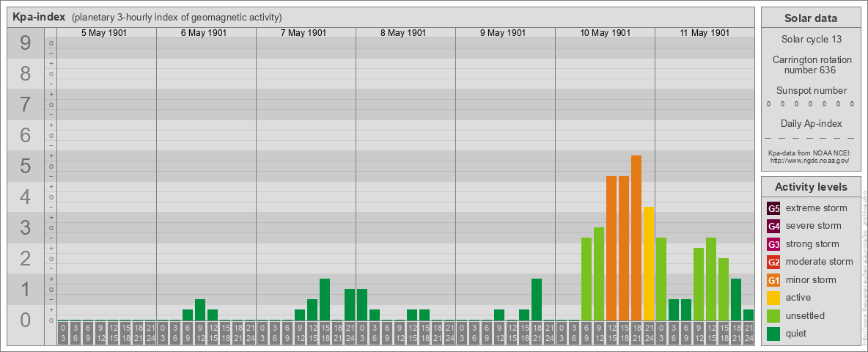Select the 11 May 1901 date header

[705, 33]
